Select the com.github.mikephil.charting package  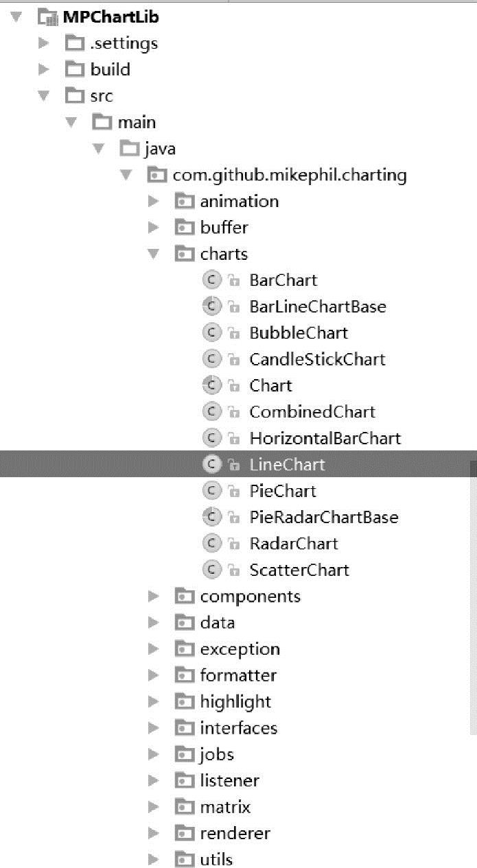[289, 175]
